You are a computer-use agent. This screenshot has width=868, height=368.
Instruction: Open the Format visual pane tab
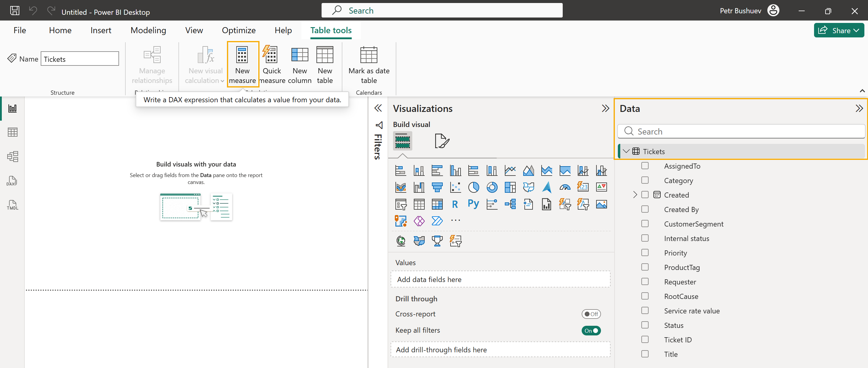click(x=442, y=141)
